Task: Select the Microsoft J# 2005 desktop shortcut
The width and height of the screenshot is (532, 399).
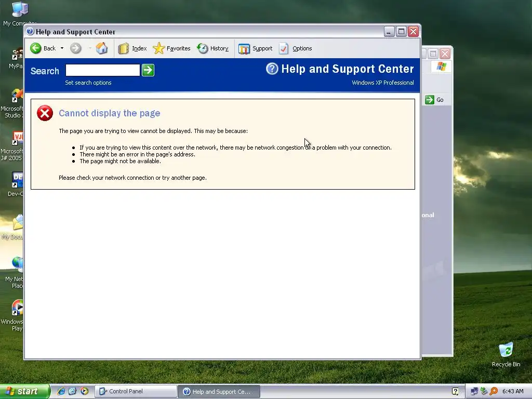Action: click(x=12, y=146)
